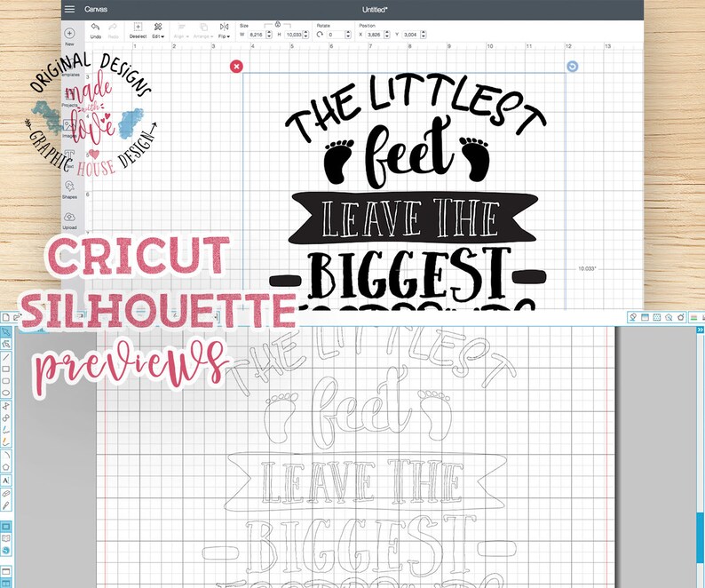Click the Position X input field
705x588 pixels.
pos(374,35)
